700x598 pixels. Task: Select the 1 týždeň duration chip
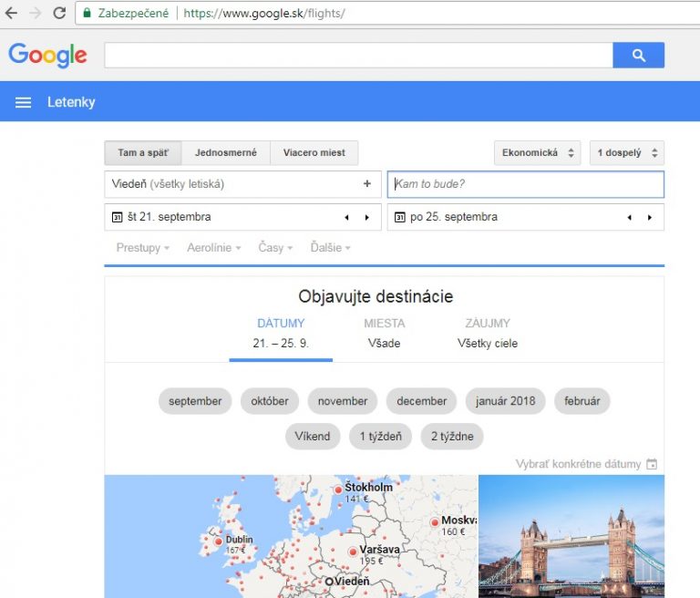point(380,437)
